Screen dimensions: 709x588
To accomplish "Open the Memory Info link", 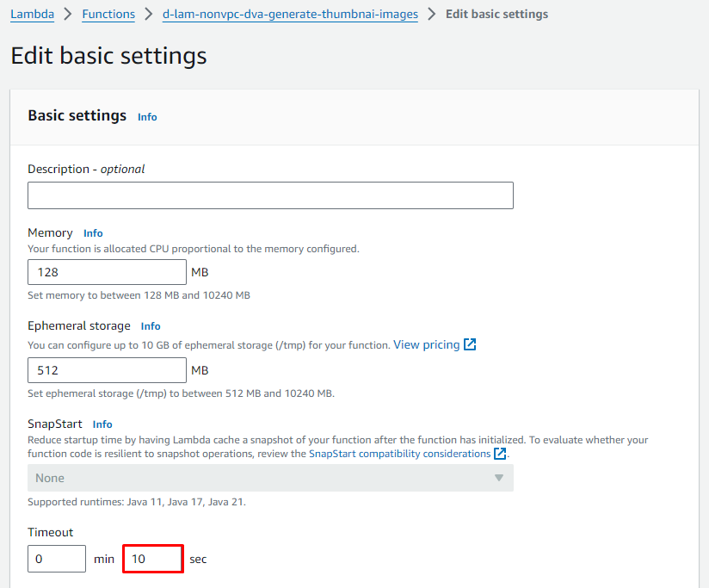I will coord(93,233).
